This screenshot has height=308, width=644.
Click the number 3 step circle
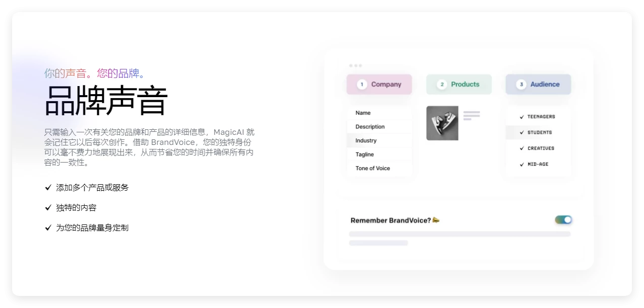(522, 85)
